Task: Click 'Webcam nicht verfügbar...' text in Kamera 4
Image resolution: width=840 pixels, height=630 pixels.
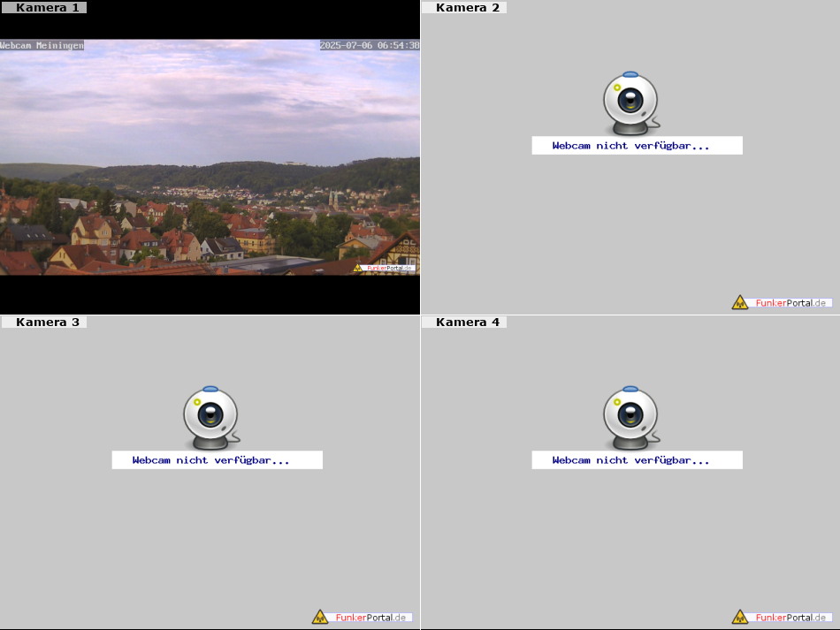Action: click(631, 460)
